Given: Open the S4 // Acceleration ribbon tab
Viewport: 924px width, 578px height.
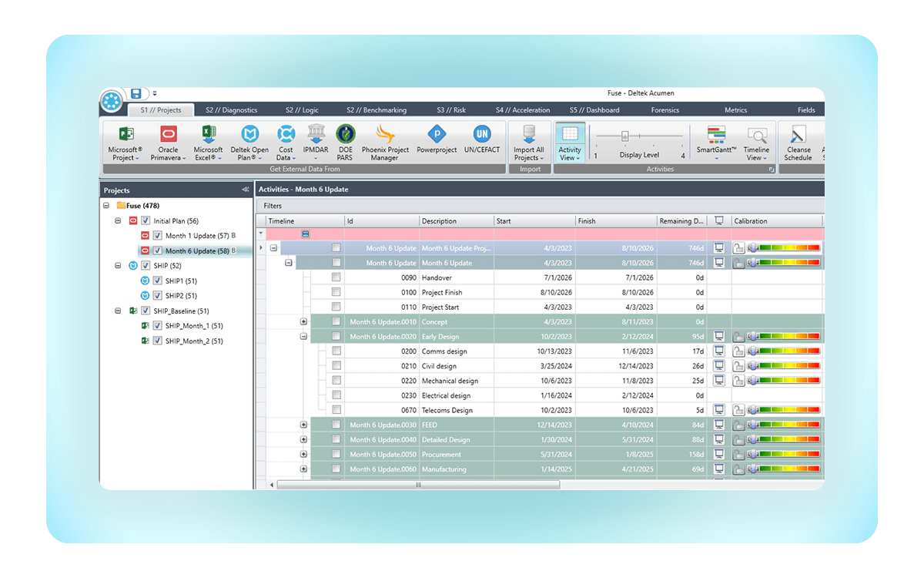Looking at the screenshot, I should pyautogui.click(x=523, y=109).
